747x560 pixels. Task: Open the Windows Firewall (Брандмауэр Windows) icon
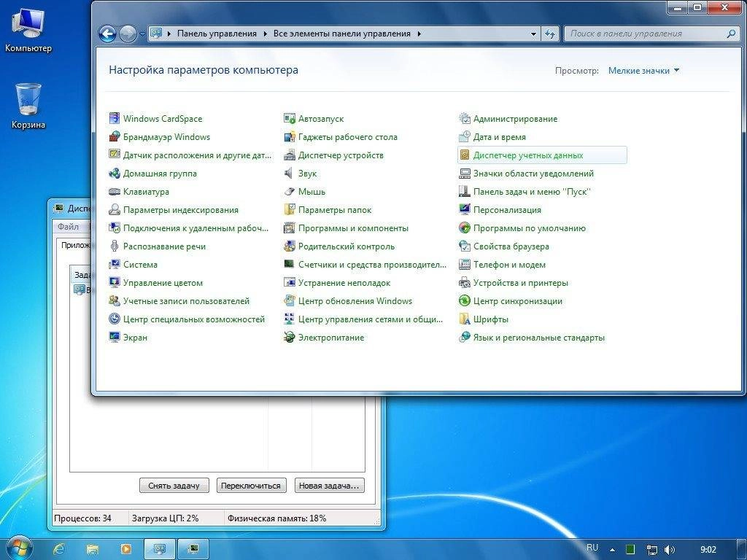(x=115, y=136)
